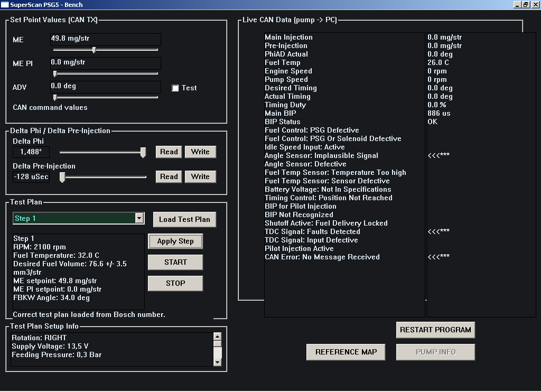Open the REFERENCE MAP

(346, 352)
